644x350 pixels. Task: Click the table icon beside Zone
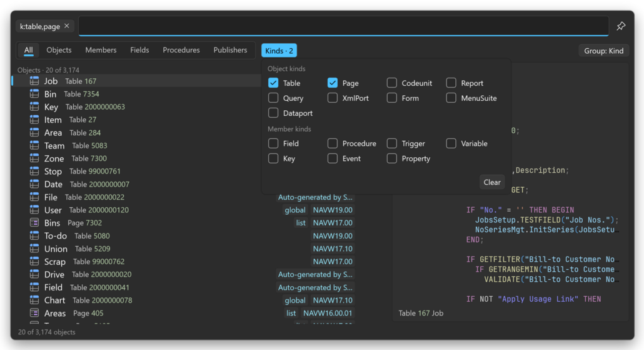tap(34, 158)
